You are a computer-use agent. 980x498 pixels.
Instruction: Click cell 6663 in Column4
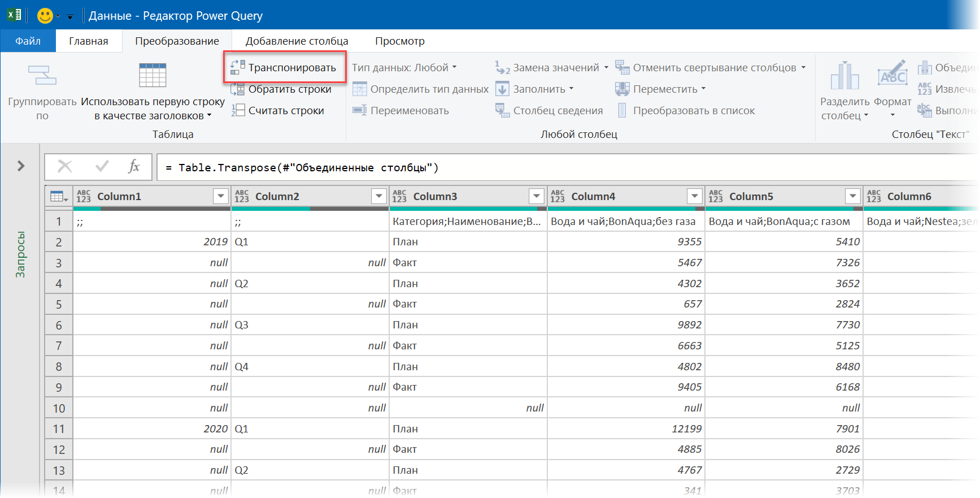[626, 346]
